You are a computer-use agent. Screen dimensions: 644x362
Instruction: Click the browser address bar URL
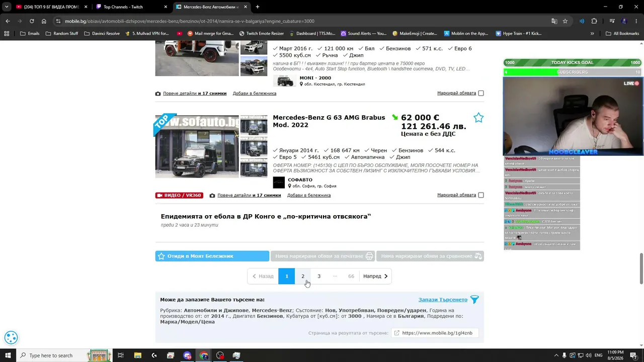[190, 21]
